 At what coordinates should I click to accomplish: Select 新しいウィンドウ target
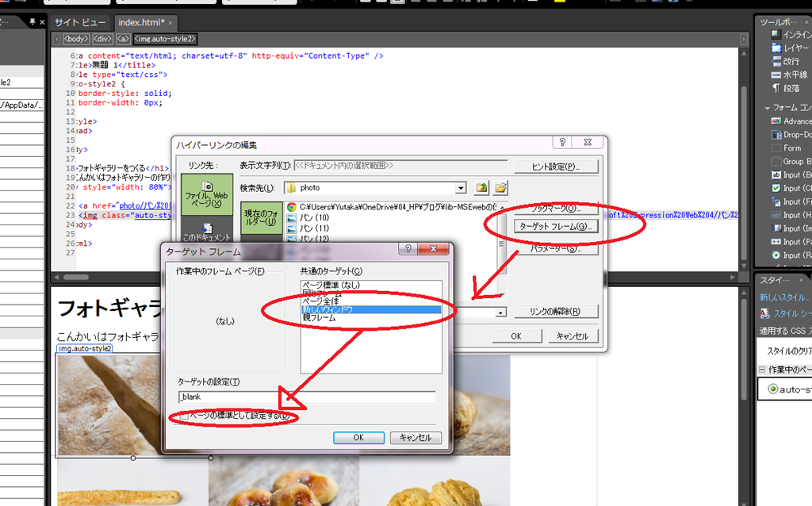point(371,309)
